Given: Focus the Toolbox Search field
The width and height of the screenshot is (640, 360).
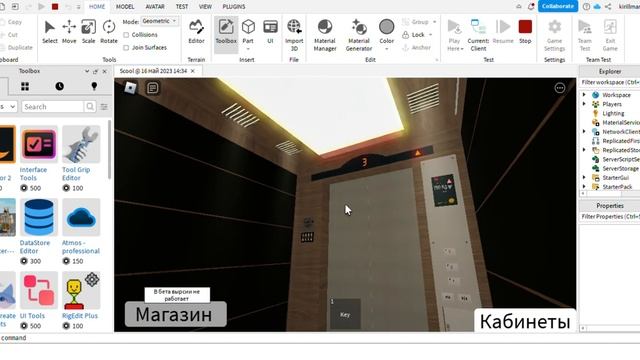Looking at the screenshot, I should 53,107.
